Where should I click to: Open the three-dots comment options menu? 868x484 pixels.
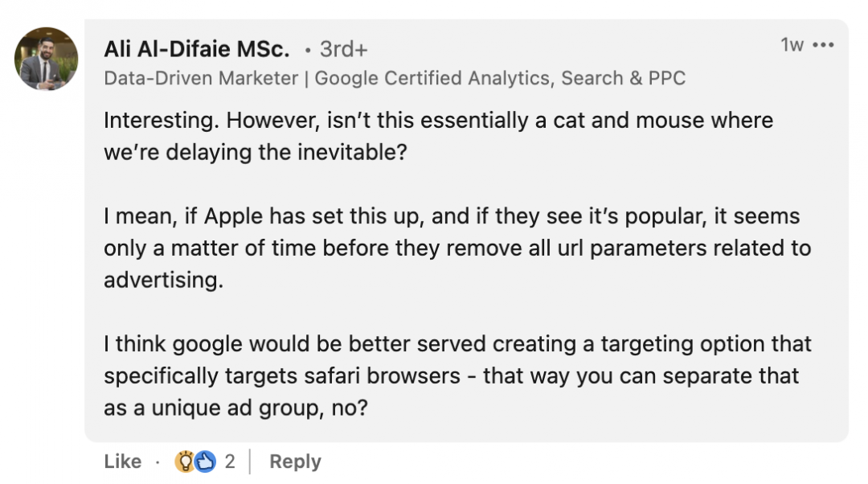tap(823, 45)
